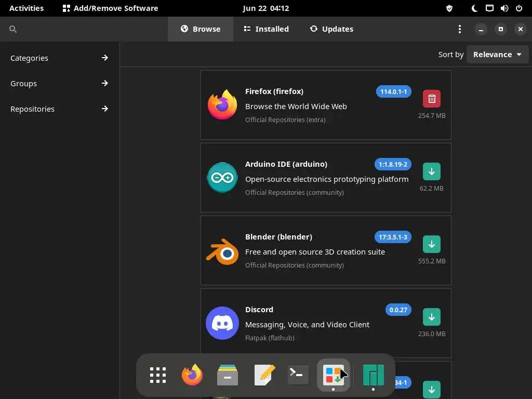Open the Add/Remove Software app menu
Viewport: 532px width, 399px height.
pos(110,8)
